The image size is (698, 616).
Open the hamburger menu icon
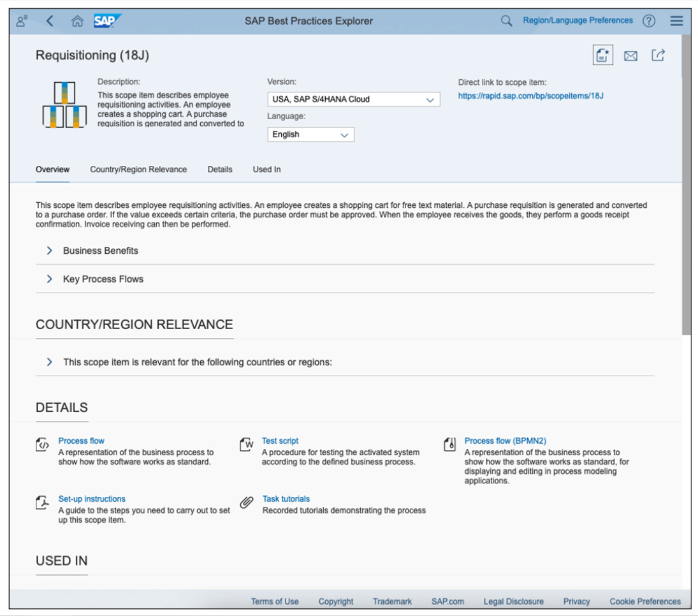tap(674, 20)
